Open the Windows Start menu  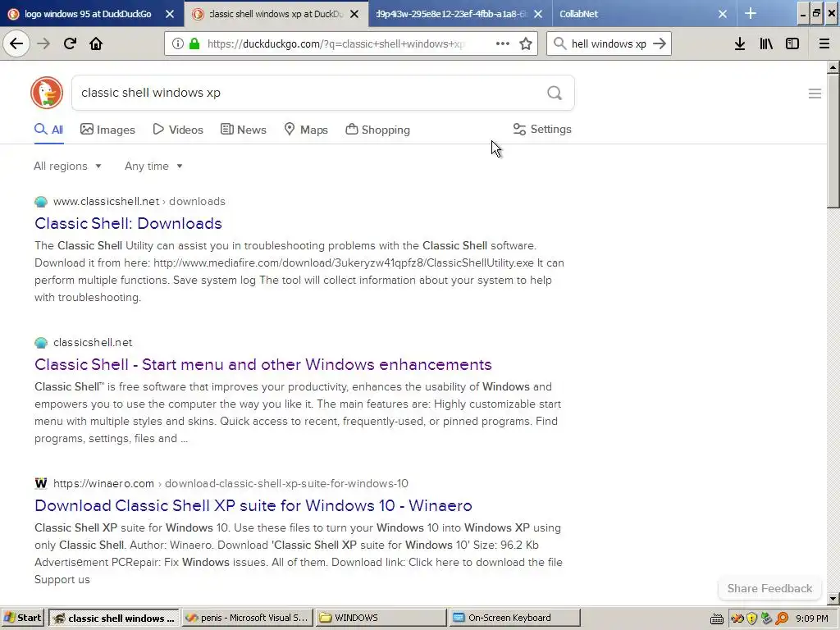click(23, 618)
